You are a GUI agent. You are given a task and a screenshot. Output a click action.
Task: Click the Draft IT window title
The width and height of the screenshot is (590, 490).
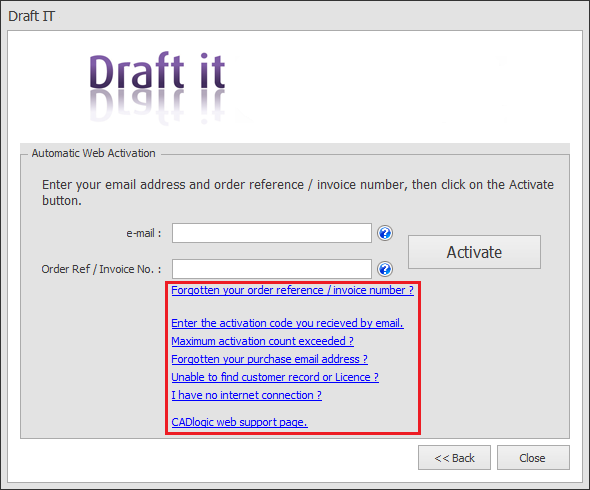(32, 16)
